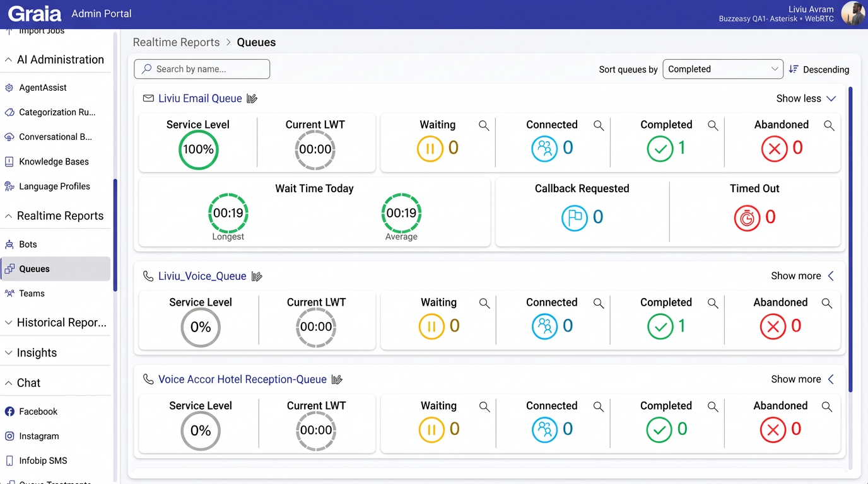The width and height of the screenshot is (868, 484).
Task: Click edit icon beside Liviu Email Queue
Action: [252, 98]
